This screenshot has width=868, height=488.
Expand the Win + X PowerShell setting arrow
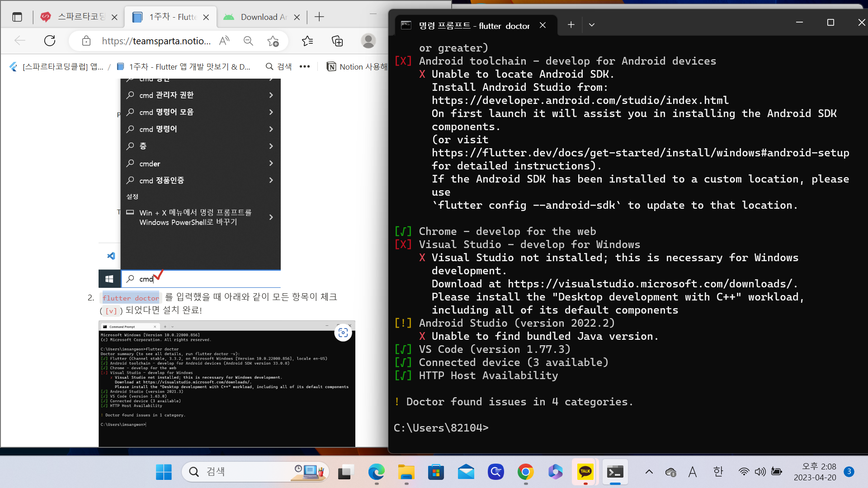271,217
